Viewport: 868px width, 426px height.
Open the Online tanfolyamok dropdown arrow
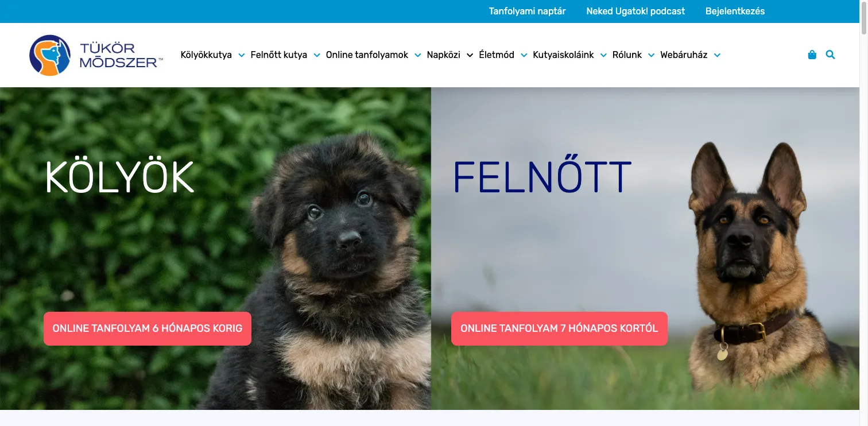pos(417,55)
